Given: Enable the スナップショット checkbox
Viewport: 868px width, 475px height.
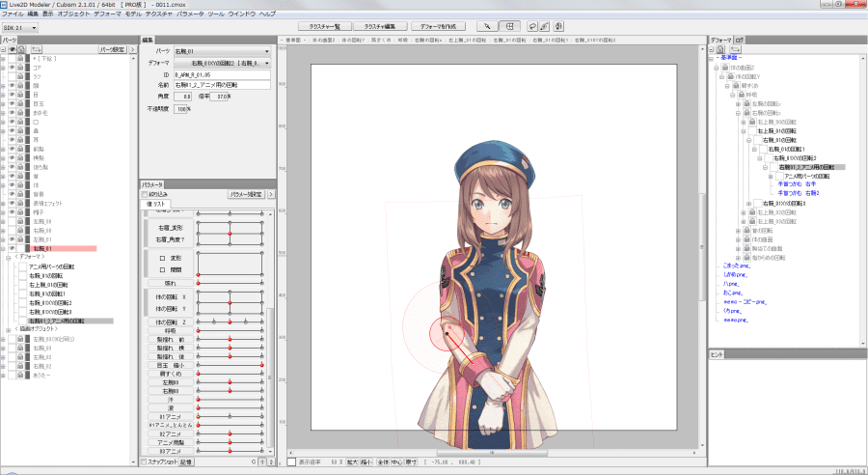Looking at the screenshot, I should pos(145,461).
